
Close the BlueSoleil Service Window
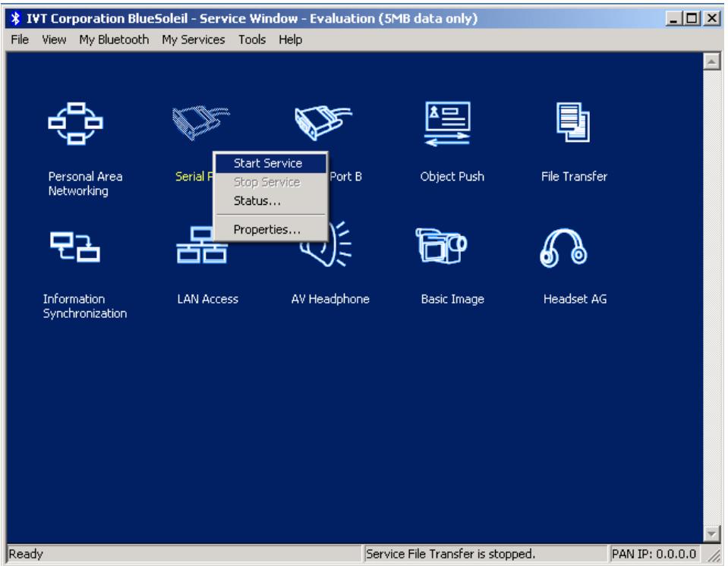point(712,18)
